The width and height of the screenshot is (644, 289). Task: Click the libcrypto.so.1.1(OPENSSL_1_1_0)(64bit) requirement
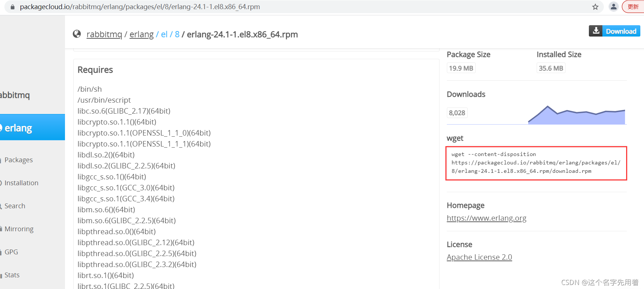coord(144,133)
